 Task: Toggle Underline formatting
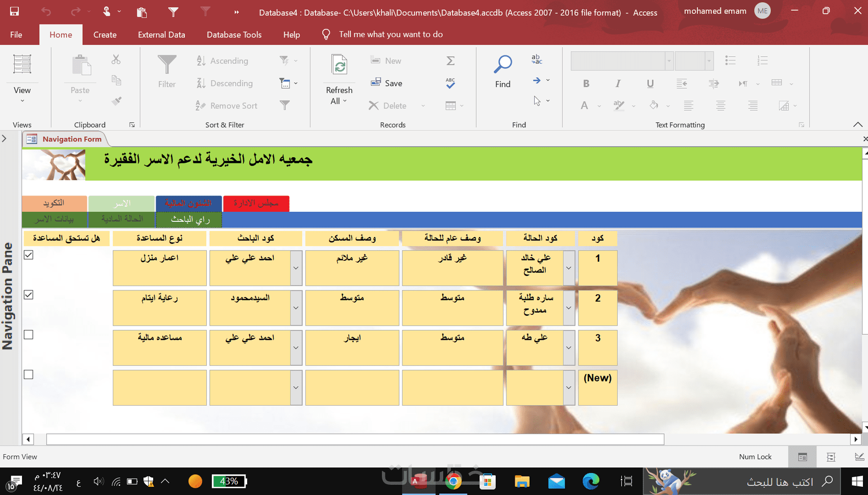tap(650, 83)
